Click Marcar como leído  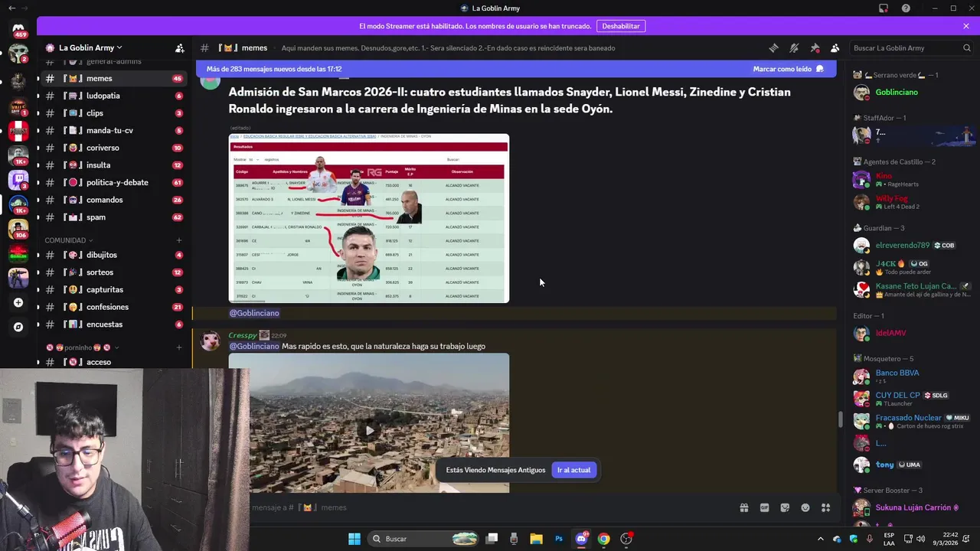click(x=789, y=69)
